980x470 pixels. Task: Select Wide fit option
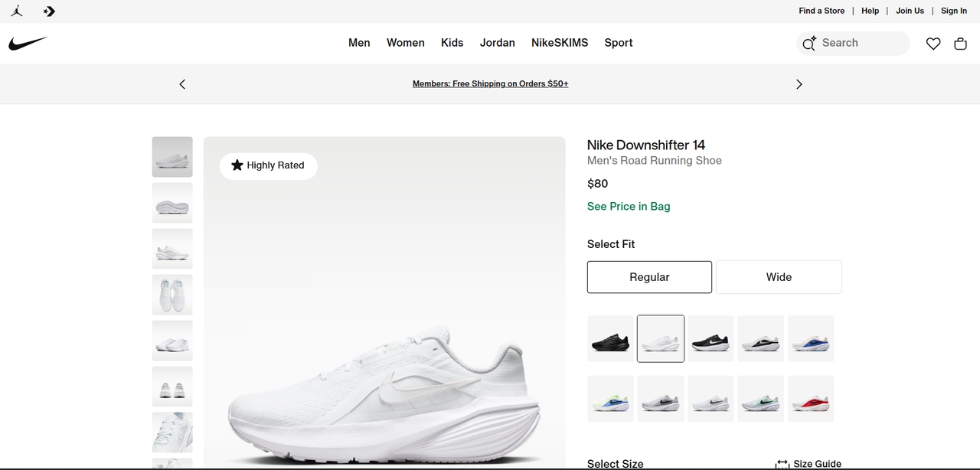click(779, 277)
